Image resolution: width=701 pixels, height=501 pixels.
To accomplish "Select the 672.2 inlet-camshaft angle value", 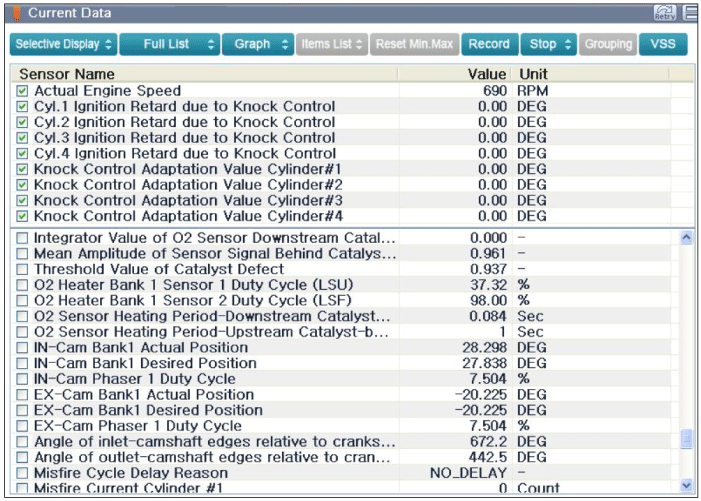I will click(488, 442).
